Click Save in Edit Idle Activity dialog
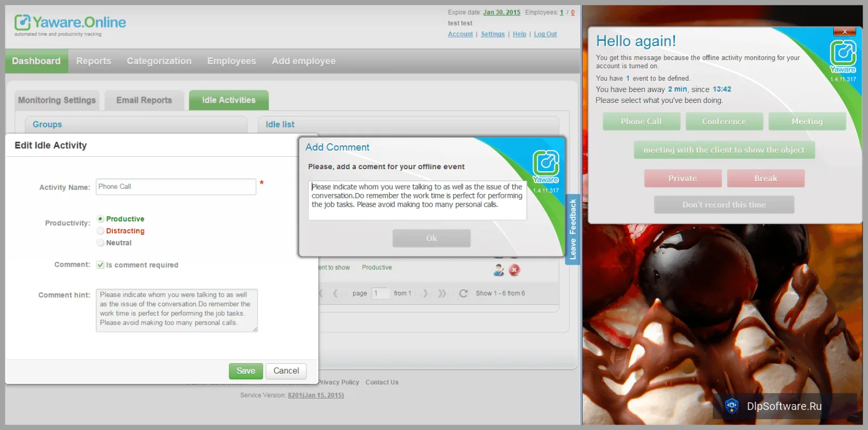This screenshot has width=868, height=430. point(246,371)
